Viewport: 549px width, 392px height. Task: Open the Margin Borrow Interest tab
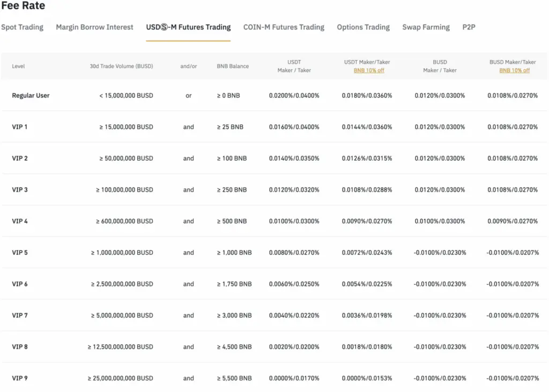point(94,27)
